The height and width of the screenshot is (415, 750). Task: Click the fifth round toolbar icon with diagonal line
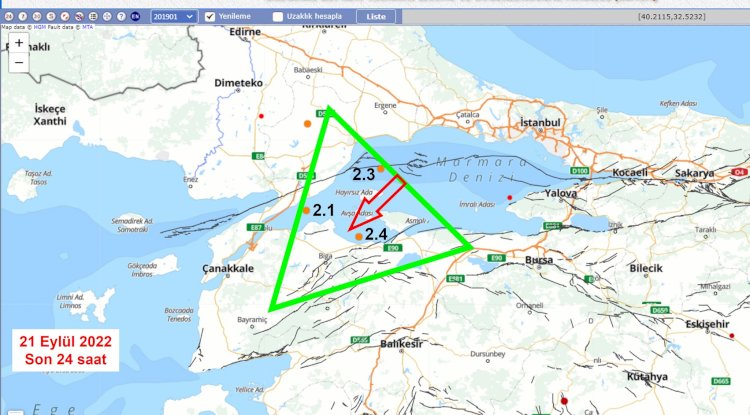click(65, 16)
